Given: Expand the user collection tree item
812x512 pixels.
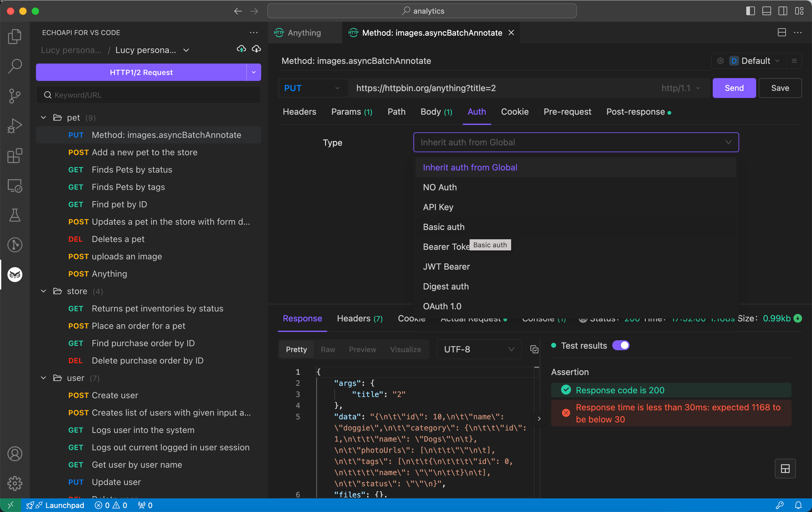Looking at the screenshot, I should tap(44, 377).
